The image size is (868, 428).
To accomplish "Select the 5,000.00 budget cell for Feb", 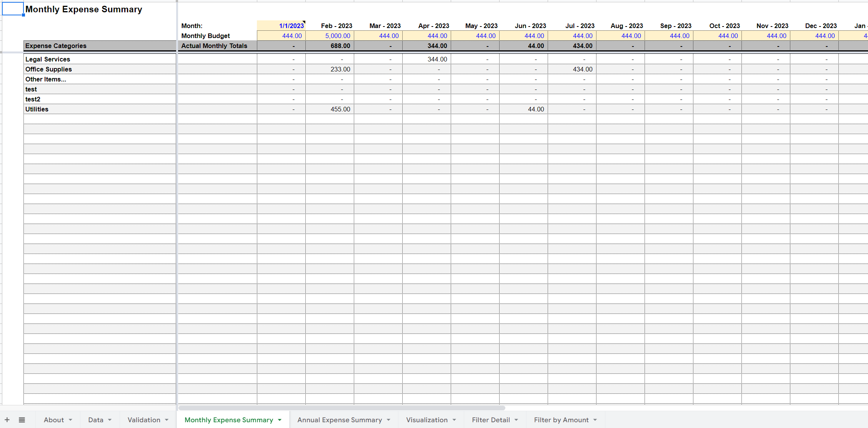I will 330,36.
